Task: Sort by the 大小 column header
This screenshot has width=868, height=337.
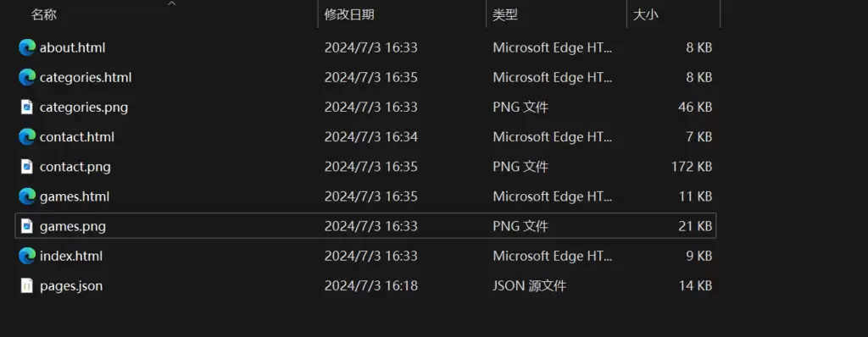Action: pyautogui.click(x=645, y=15)
